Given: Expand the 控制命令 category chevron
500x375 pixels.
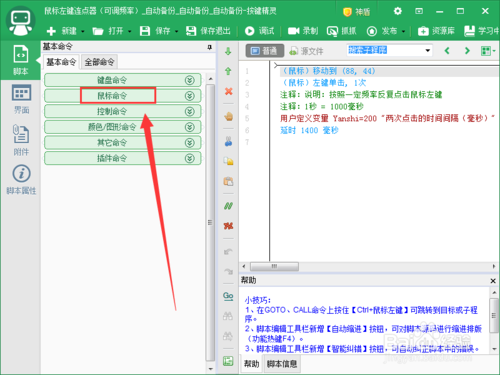Looking at the screenshot, I should point(189,111).
